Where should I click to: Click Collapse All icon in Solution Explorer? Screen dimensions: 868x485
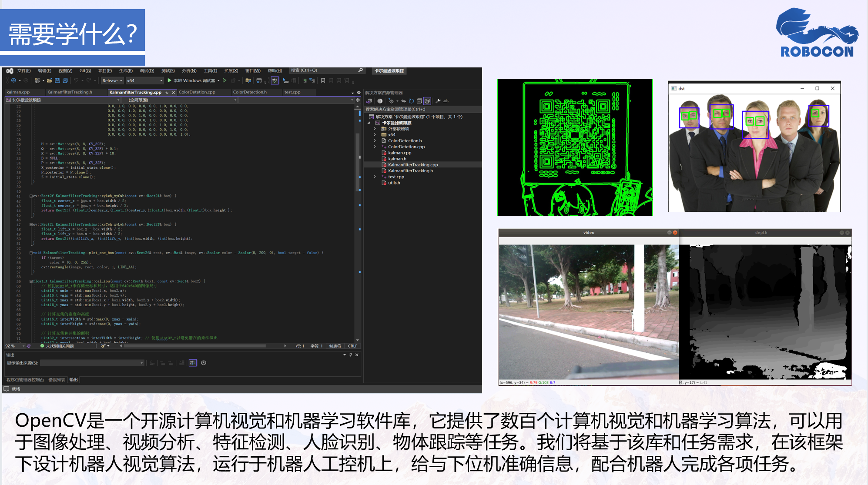419,101
